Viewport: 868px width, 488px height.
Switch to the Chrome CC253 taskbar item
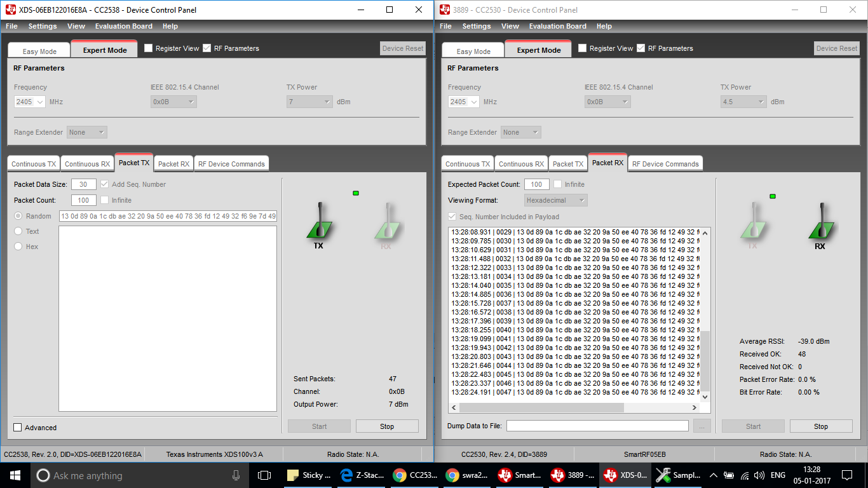414,475
